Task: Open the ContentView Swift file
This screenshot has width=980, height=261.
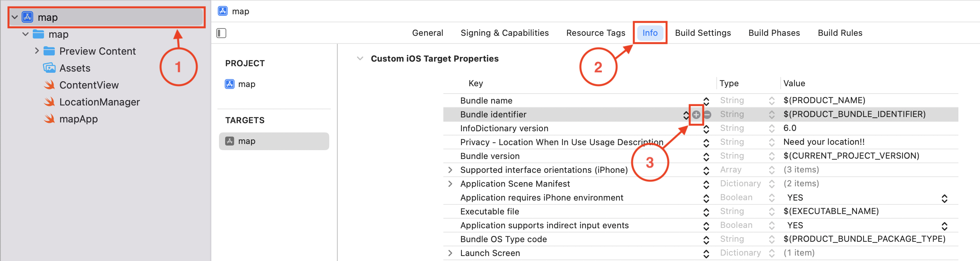Action: tap(89, 85)
